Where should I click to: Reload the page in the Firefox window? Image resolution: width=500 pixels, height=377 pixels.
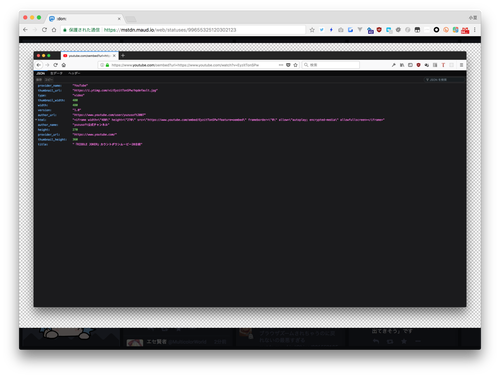[55, 65]
